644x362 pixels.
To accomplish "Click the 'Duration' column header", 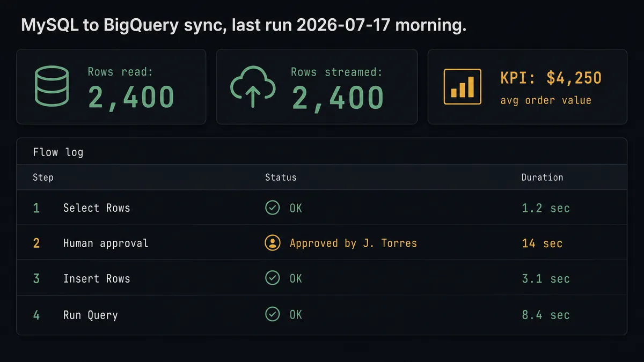I will click(x=542, y=178).
